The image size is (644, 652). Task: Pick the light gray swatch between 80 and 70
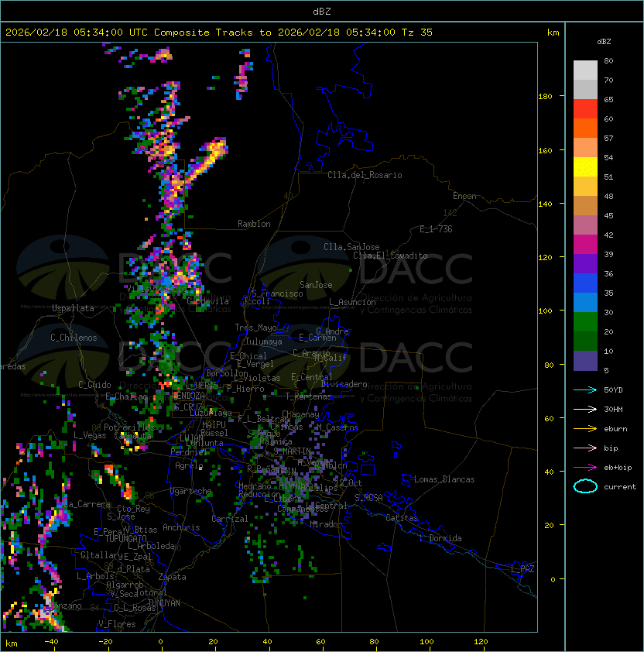(585, 70)
